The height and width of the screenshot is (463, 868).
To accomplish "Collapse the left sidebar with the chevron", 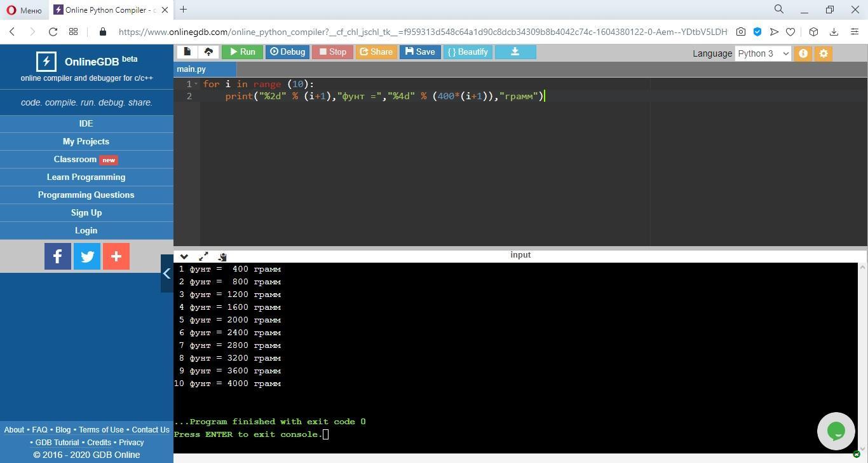I will pyautogui.click(x=166, y=273).
